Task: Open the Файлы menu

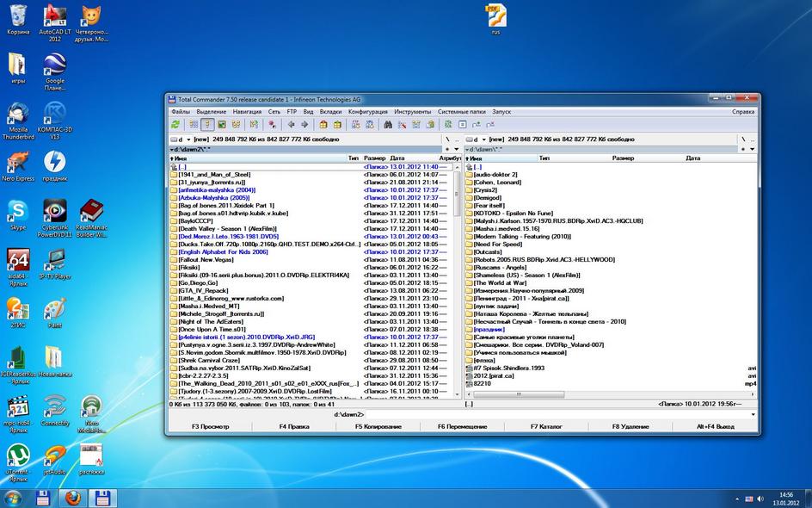Action: 181,111
